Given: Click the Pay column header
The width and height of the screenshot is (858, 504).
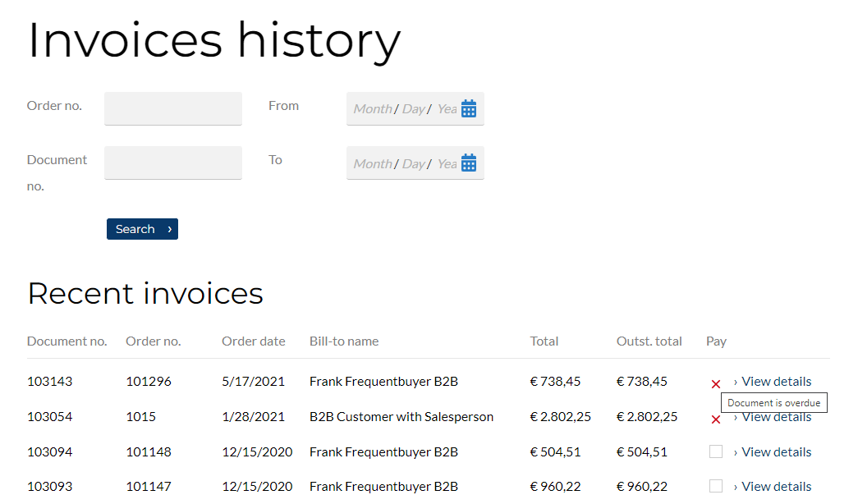Looking at the screenshot, I should pyautogui.click(x=716, y=341).
